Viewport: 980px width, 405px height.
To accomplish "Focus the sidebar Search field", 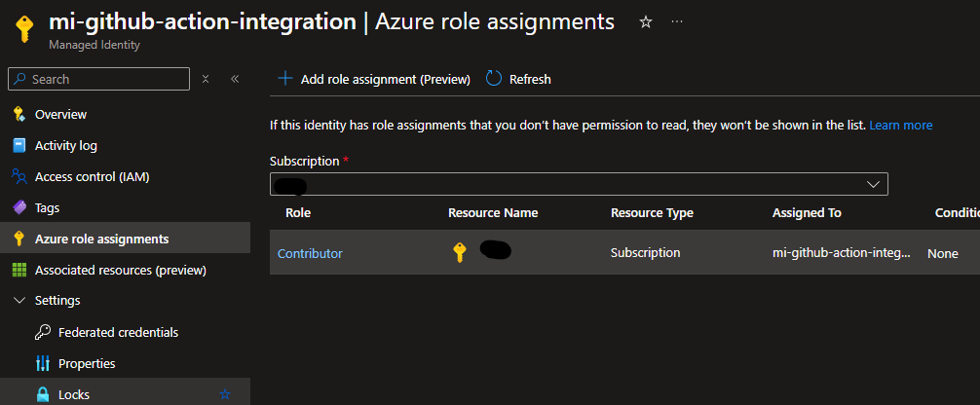I will (98, 80).
